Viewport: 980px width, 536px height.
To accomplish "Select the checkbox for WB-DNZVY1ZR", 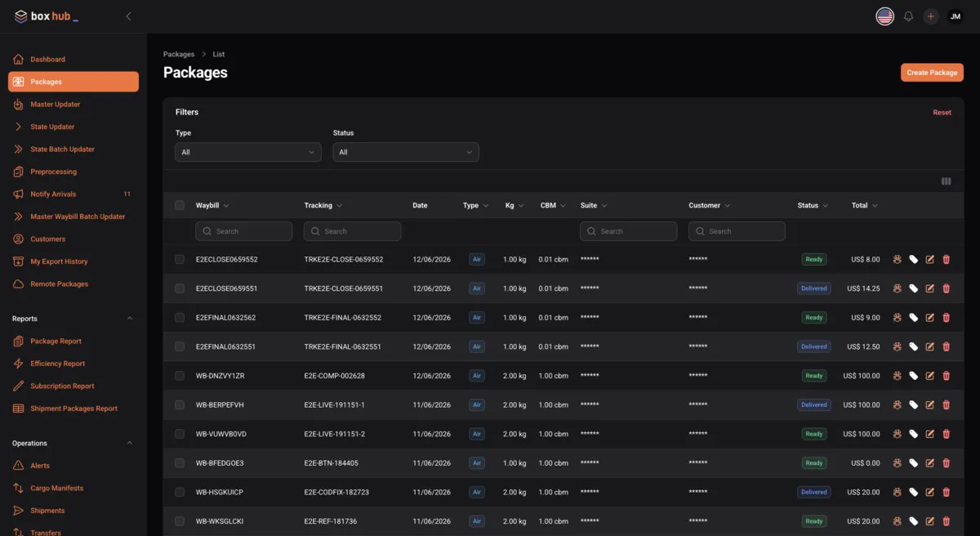I will click(x=180, y=376).
